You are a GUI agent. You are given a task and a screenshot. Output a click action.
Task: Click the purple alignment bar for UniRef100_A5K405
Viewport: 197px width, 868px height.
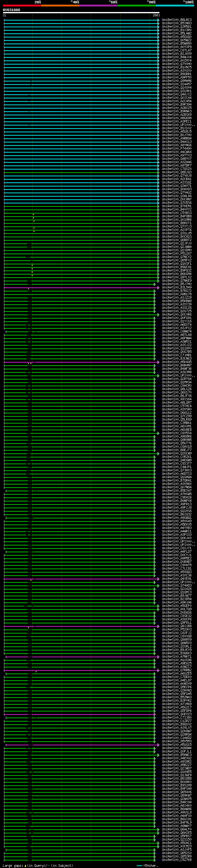pos(81,362)
